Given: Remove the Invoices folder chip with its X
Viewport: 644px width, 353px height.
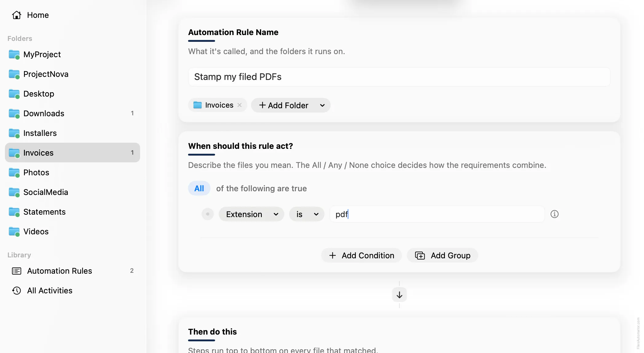Looking at the screenshot, I should tap(240, 105).
